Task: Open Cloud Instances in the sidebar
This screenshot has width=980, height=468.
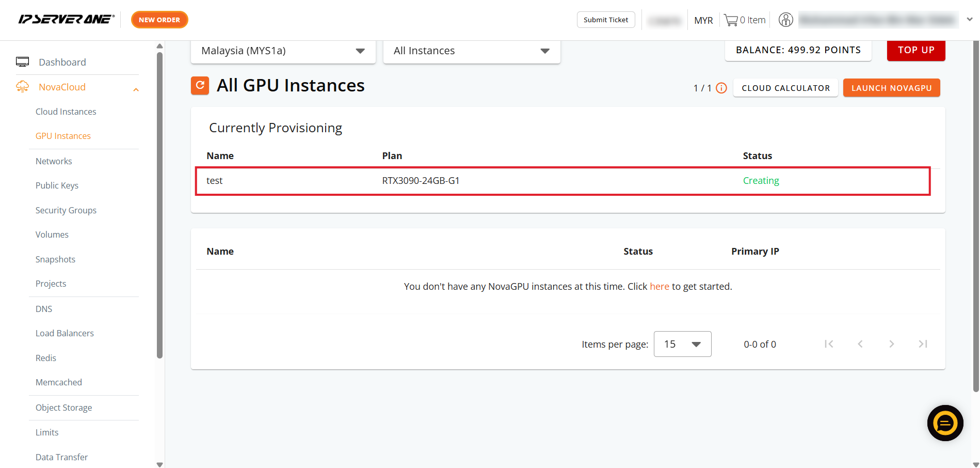Action: (66, 112)
